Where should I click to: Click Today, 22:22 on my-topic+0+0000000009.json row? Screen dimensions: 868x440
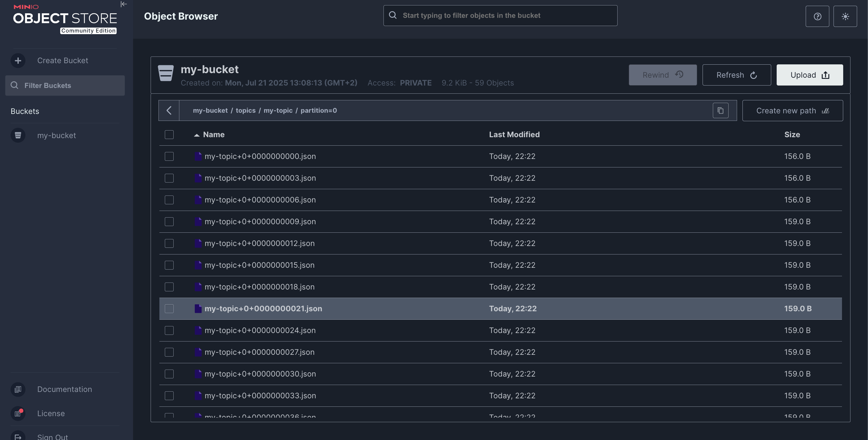coord(512,222)
